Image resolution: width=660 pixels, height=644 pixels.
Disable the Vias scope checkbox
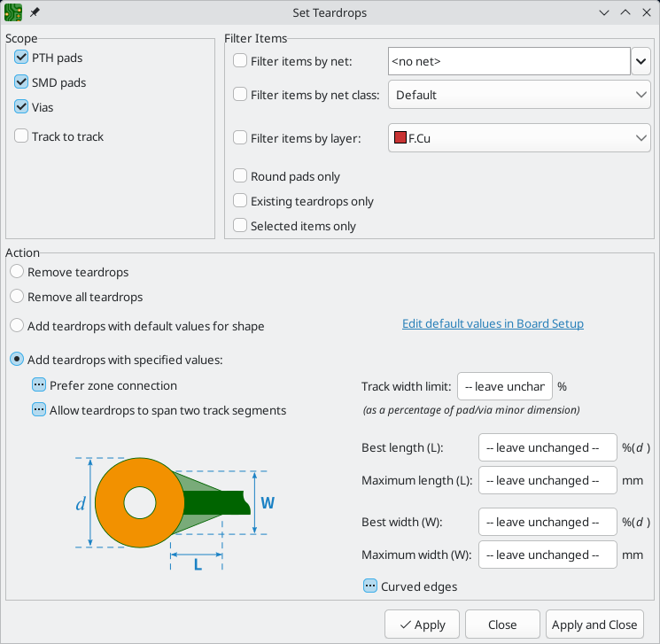21,107
